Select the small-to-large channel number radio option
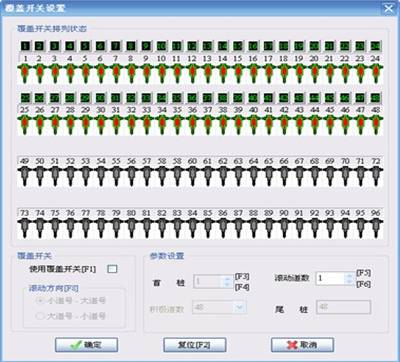The height and width of the screenshot is (362, 400). (40, 300)
